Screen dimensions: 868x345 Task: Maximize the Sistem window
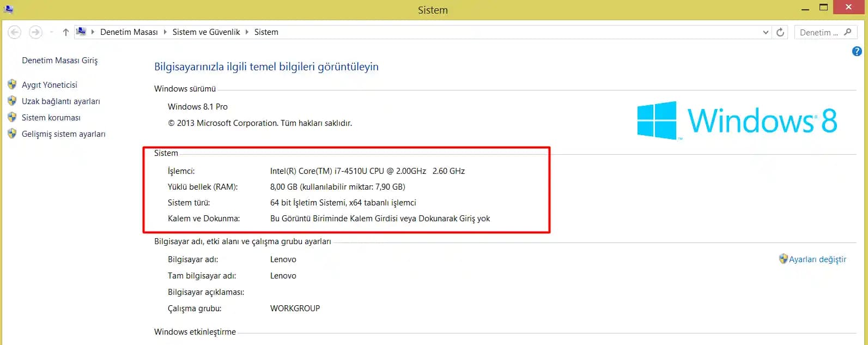pyautogui.click(x=823, y=8)
